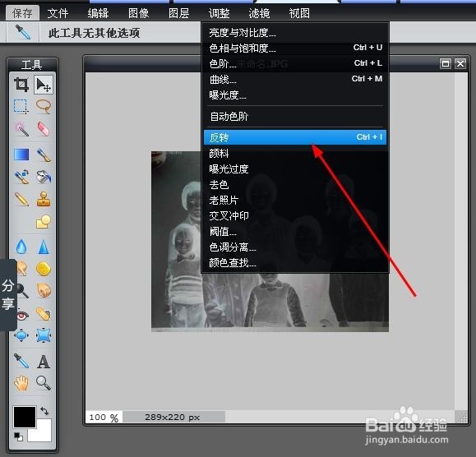Select the Zoom magnifier tool
The height and width of the screenshot is (457, 476).
[44, 383]
